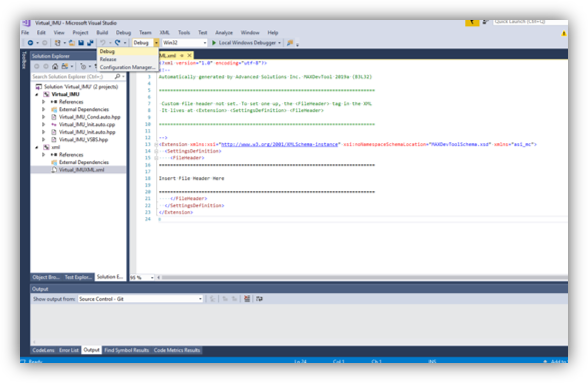Click 'Insert File Header Here' text
The height and width of the screenshot is (383, 588).
(x=191, y=179)
